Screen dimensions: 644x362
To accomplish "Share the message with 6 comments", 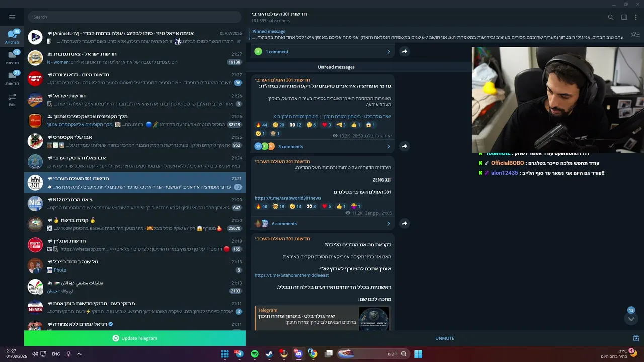I will [x=405, y=223].
